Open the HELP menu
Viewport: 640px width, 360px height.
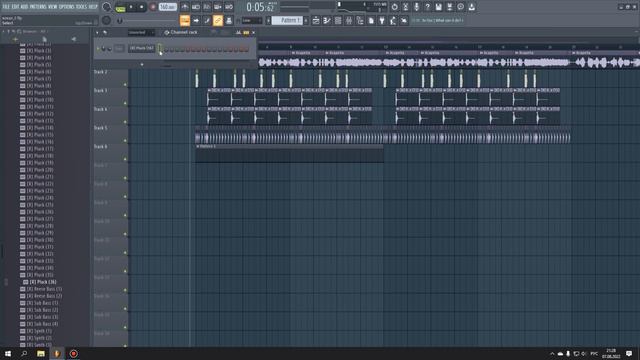tap(93, 7)
